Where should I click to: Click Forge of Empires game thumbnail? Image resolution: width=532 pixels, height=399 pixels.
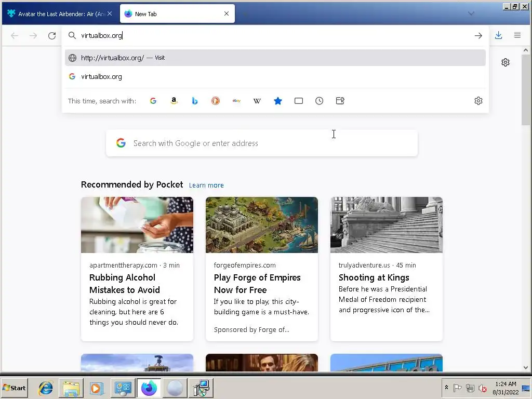pos(262,225)
